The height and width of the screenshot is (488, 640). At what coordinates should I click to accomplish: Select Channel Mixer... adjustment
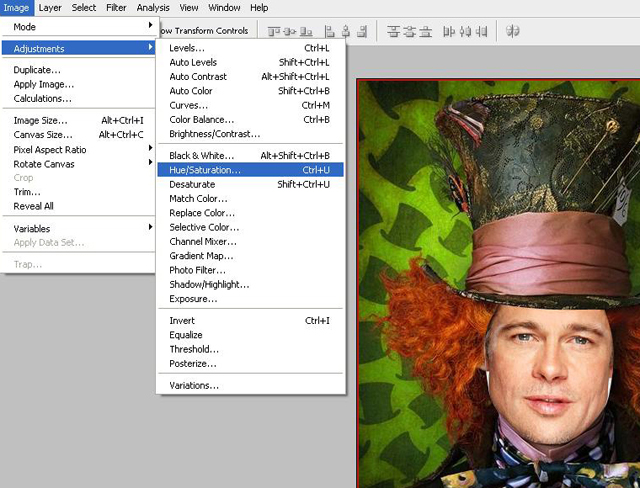tap(251, 242)
